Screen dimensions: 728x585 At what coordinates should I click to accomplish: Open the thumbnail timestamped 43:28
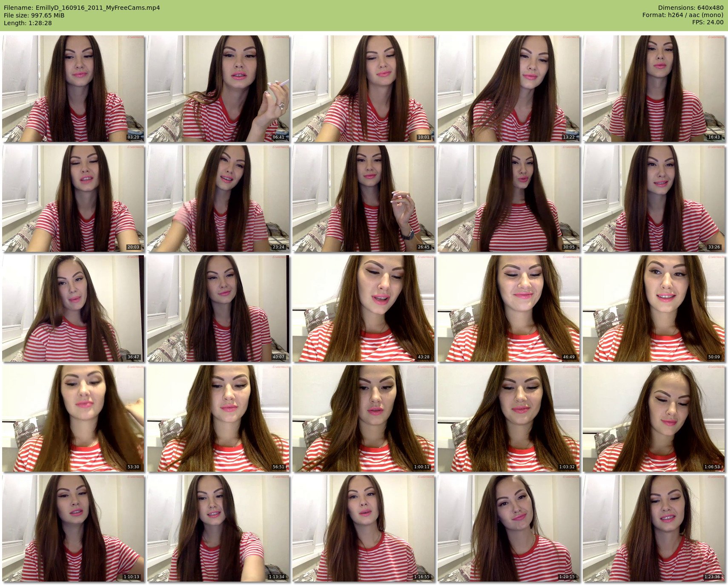pos(364,308)
